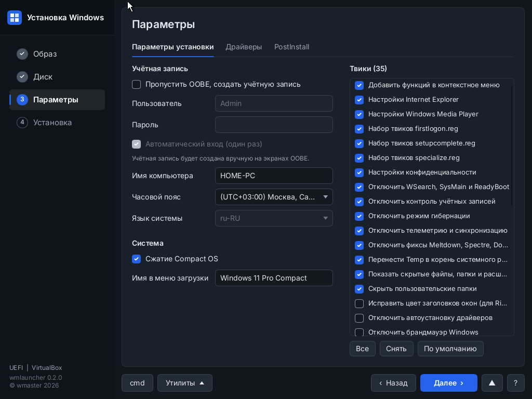Toggle Сжатие Compact OS checkbox
This screenshot has height=399, width=532.
(137, 259)
